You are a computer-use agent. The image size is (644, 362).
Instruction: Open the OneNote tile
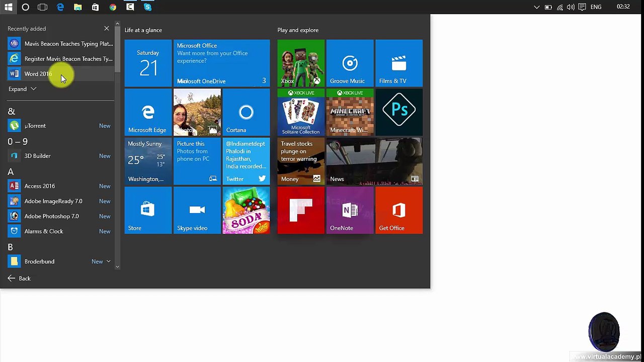tap(350, 210)
